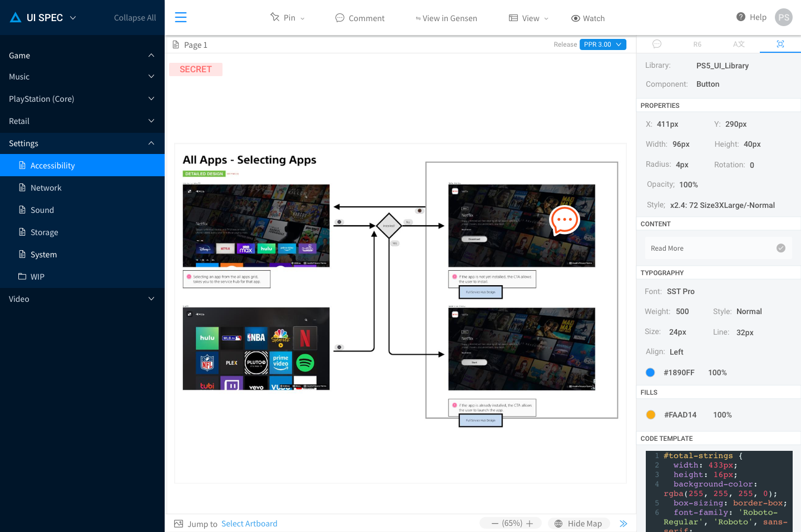Select the Accessibility page

(x=82, y=165)
